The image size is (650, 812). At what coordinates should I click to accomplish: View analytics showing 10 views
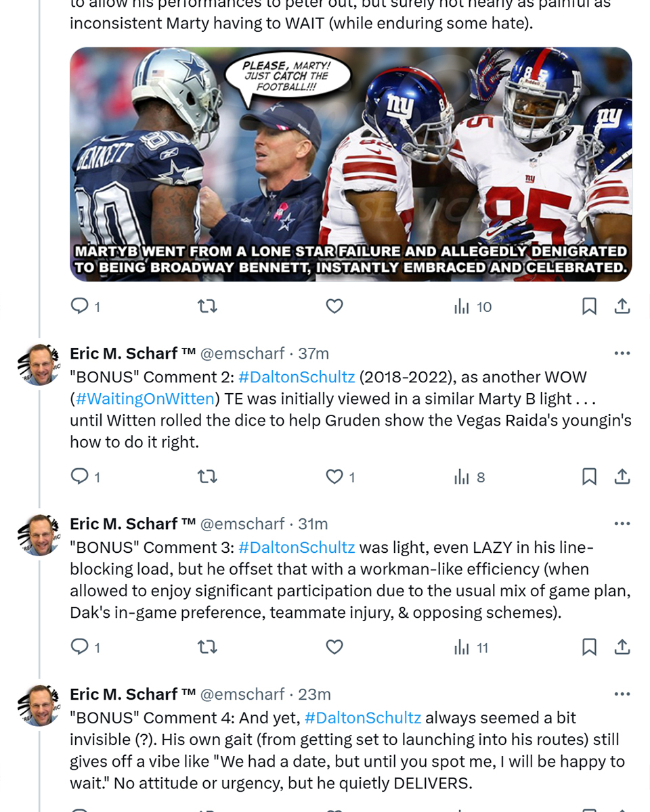click(473, 307)
